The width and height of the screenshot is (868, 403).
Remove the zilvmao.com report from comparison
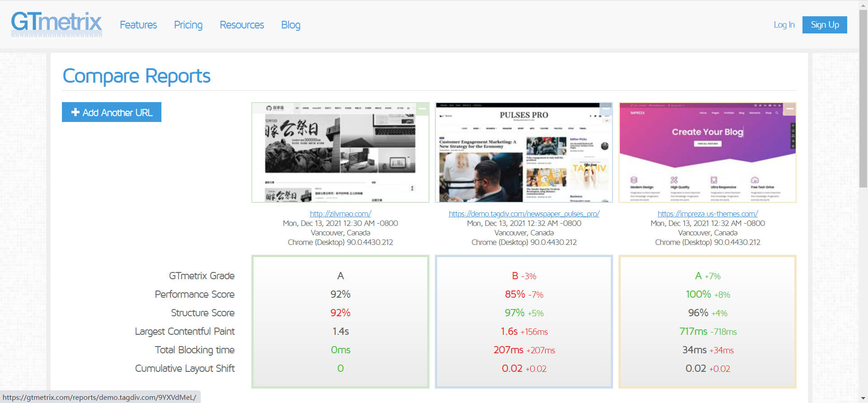[x=422, y=109]
